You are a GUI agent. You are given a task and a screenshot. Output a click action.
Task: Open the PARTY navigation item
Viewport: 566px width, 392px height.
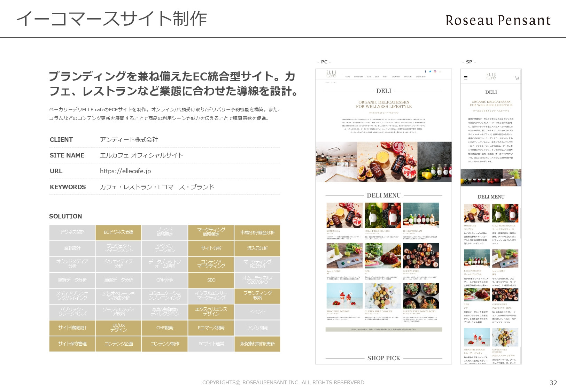pos(385,77)
